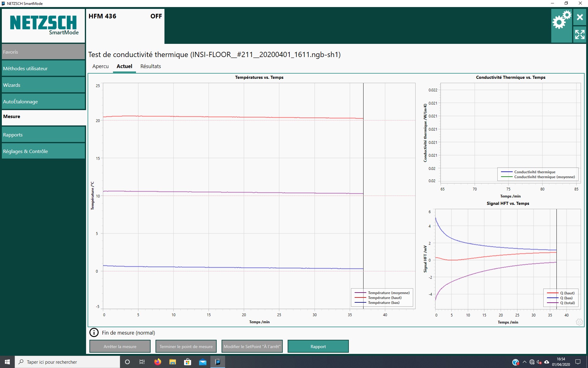
Task: Open File Explorer in the taskbar
Action: 172,362
